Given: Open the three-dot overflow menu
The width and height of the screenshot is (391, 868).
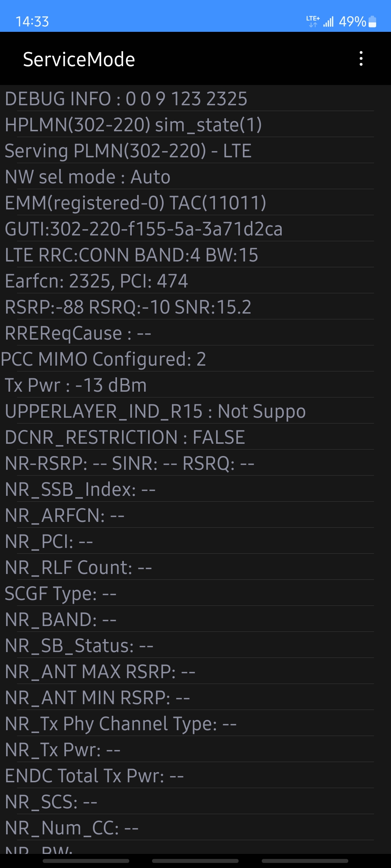Looking at the screenshot, I should coord(361,59).
